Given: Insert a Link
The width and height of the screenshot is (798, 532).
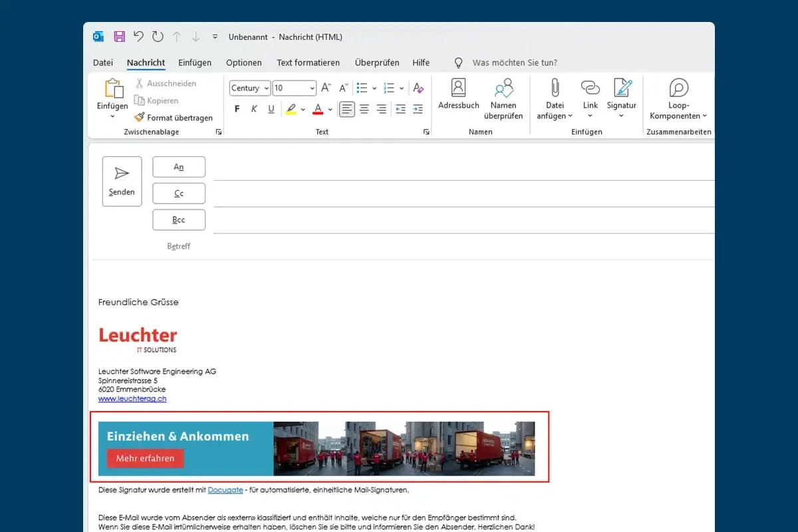Looking at the screenshot, I should 591,98.
